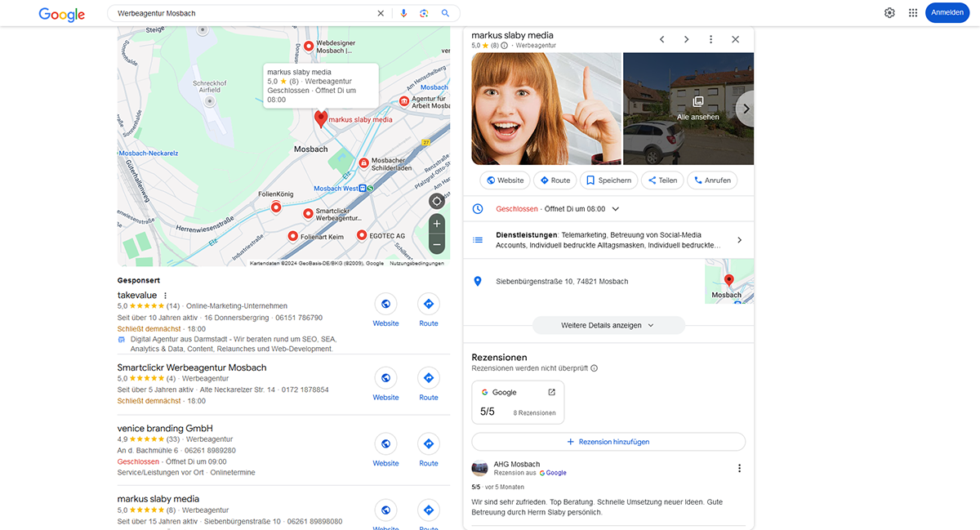Zoom in on the map
Viewport: 980px width, 530px height.
coord(437,224)
